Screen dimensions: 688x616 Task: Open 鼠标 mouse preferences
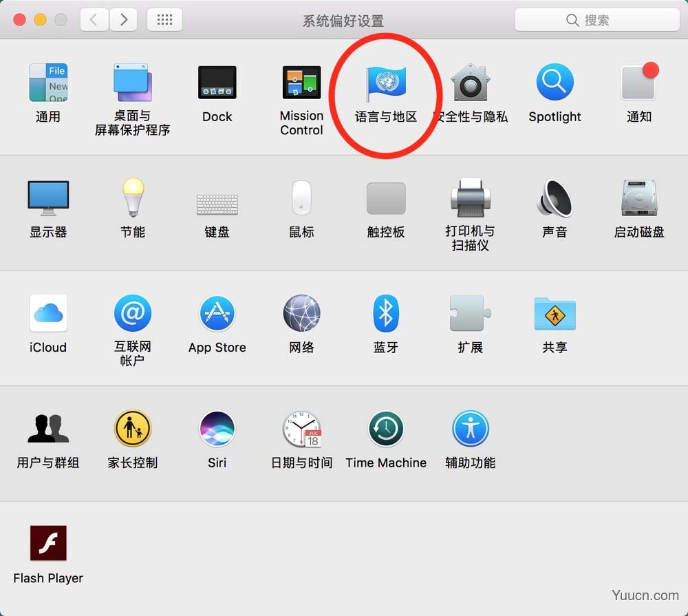(301, 198)
